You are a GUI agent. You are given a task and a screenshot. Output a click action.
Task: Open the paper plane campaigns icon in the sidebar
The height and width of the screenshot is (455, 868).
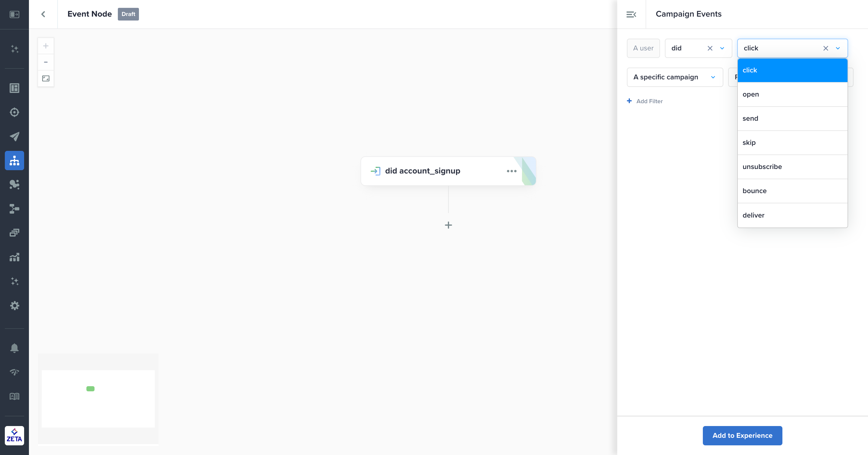coord(14,136)
